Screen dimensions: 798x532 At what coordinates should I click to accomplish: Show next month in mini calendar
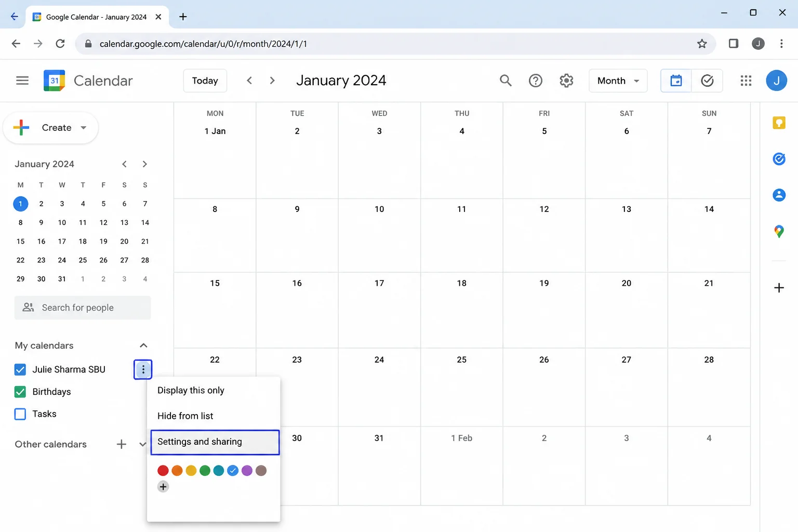[145, 164]
